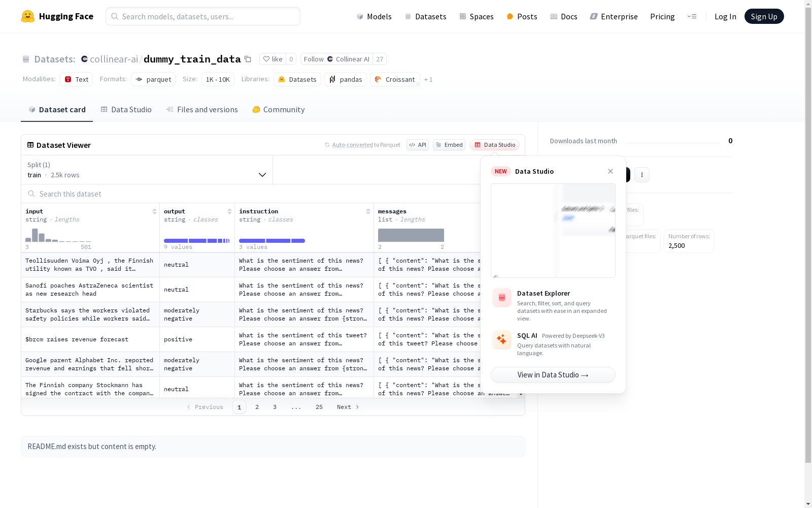Switch to the Dataset card tab
Screen dimensions: 812x508
[x=57, y=110]
